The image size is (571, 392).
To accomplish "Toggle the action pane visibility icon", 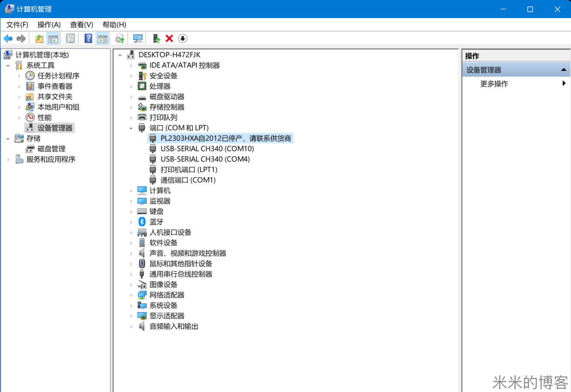I will 102,39.
